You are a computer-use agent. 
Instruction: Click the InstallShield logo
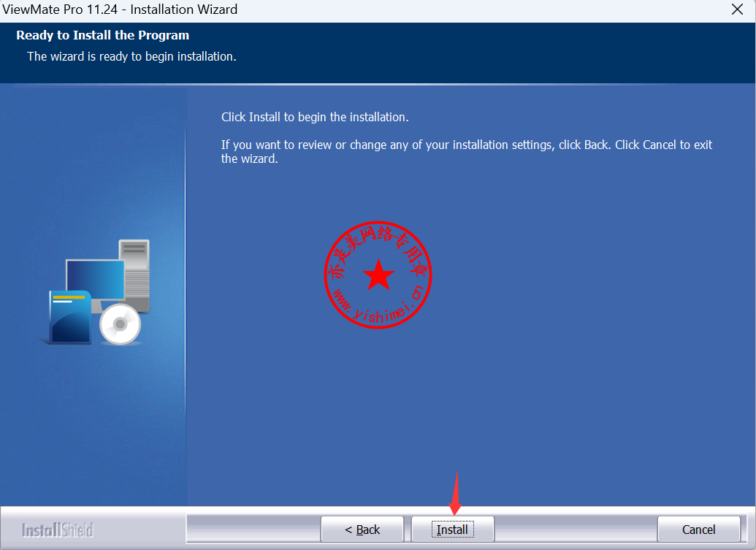(x=58, y=530)
